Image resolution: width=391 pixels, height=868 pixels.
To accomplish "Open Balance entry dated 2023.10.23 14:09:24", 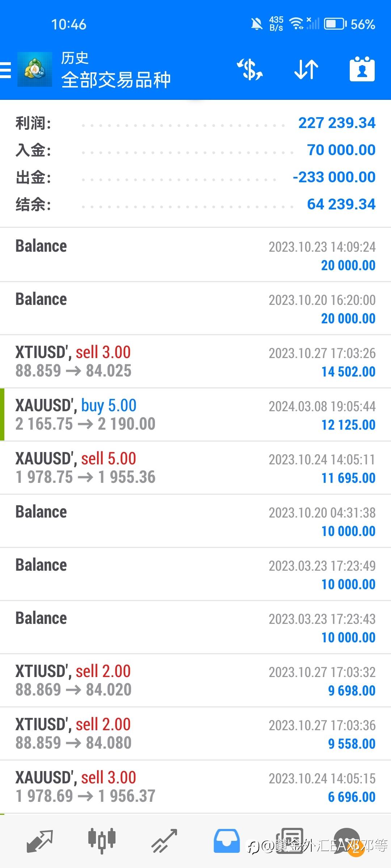I will [x=195, y=255].
